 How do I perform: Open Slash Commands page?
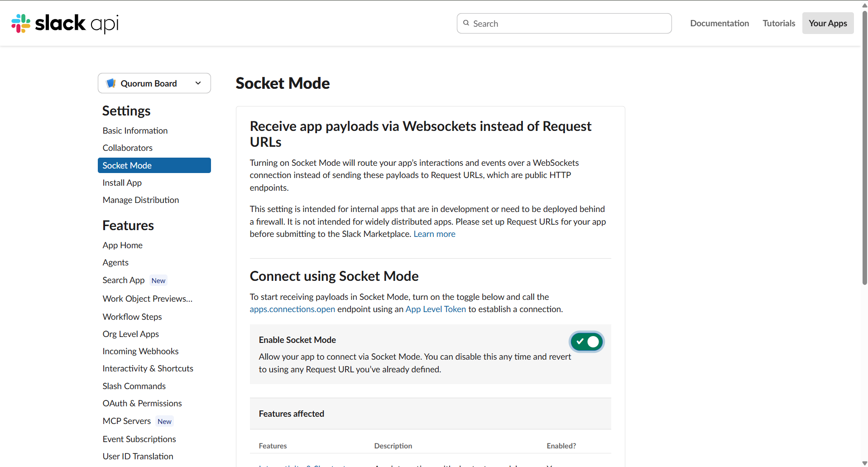[x=134, y=386]
